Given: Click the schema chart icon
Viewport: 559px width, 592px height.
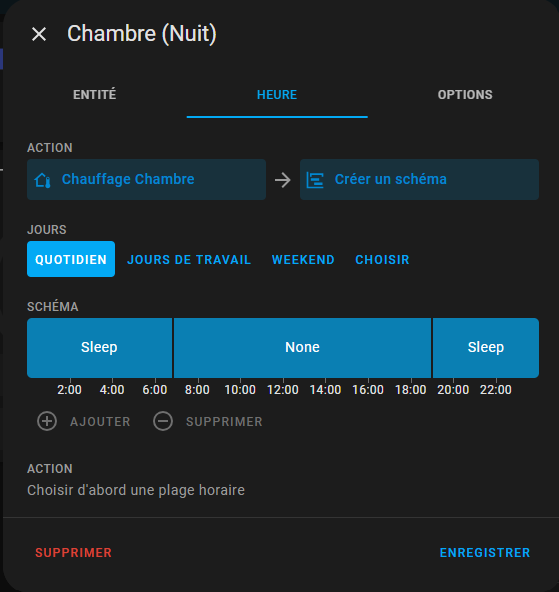Looking at the screenshot, I should click(x=315, y=180).
